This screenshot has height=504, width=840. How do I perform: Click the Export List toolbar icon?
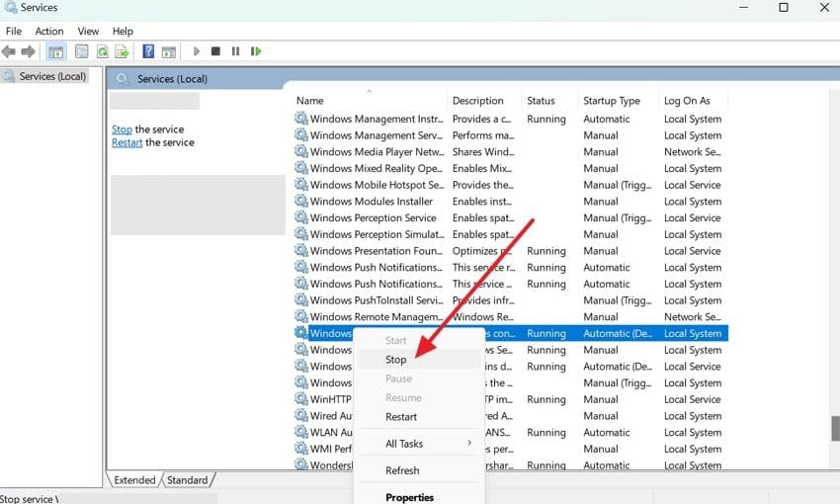[x=123, y=51]
